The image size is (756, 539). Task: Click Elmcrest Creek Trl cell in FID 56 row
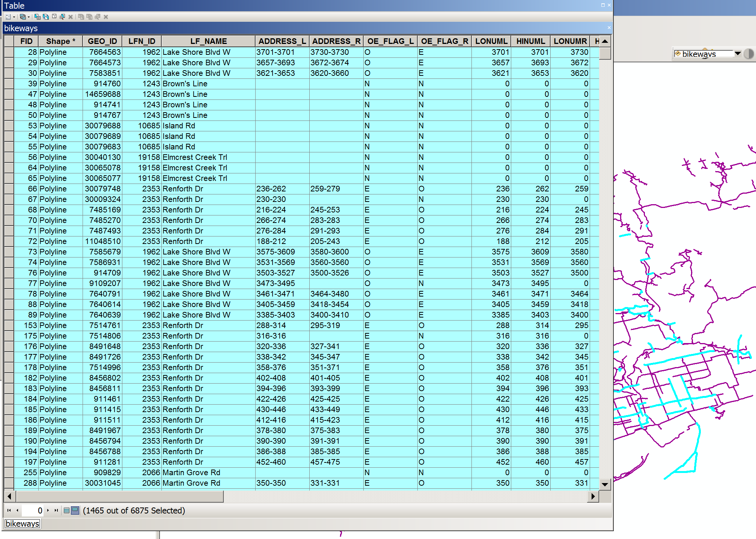tap(208, 157)
